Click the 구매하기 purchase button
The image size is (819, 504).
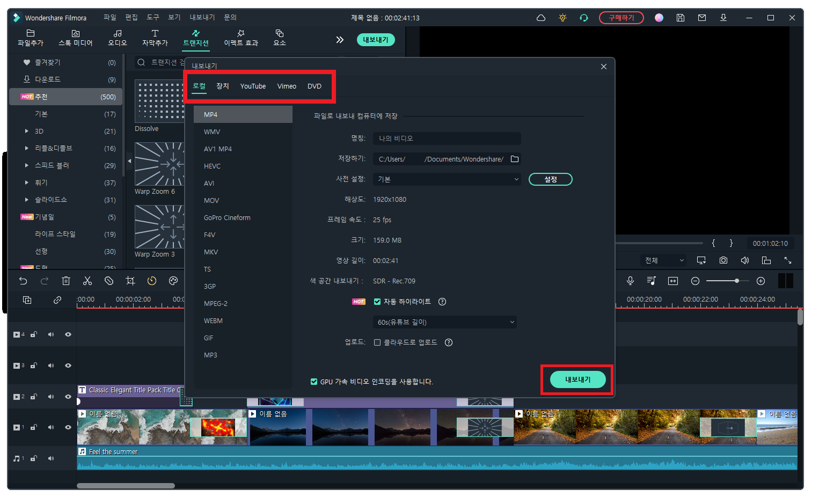pos(621,18)
